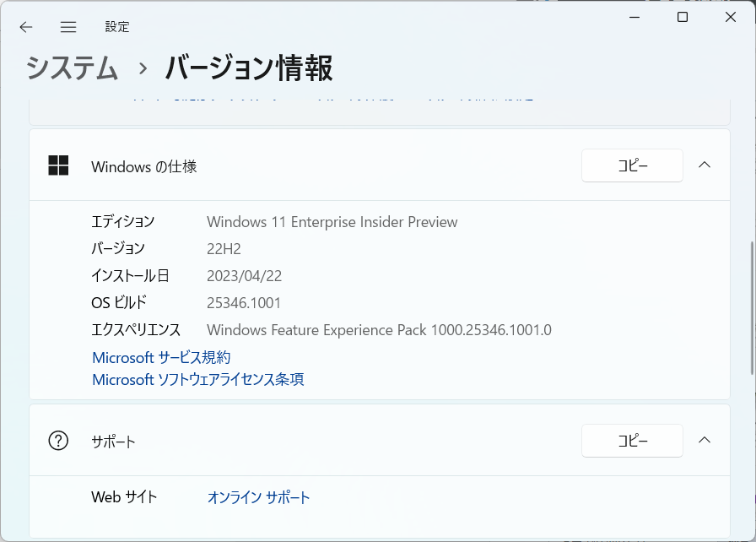Screen dimensions: 756x542
Task: Select the エディション label
Action: point(123,221)
